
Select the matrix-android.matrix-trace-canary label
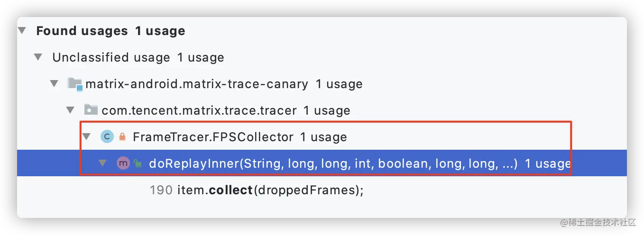(197, 84)
